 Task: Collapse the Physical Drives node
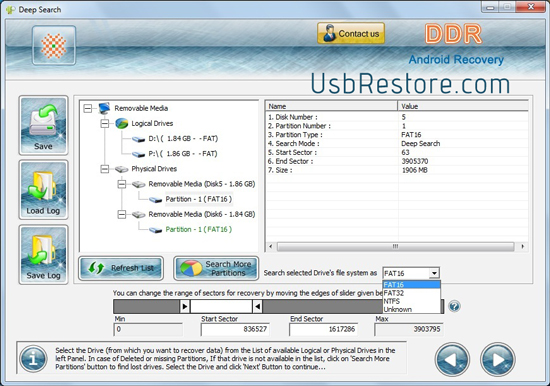click(105, 169)
